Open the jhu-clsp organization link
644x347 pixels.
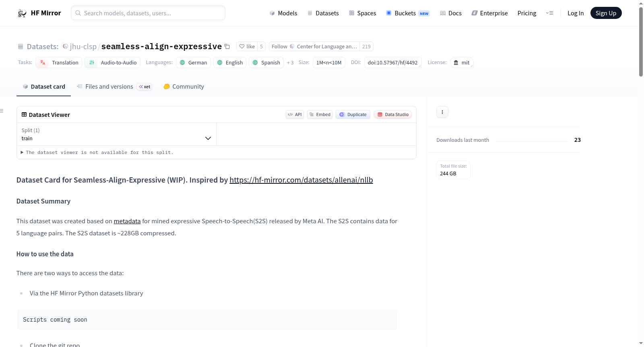point(83,47)
